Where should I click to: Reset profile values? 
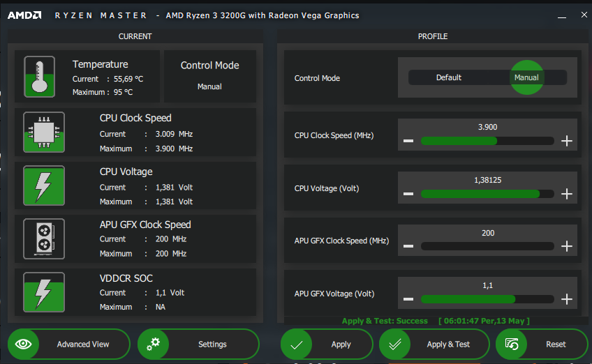(542, 344)
